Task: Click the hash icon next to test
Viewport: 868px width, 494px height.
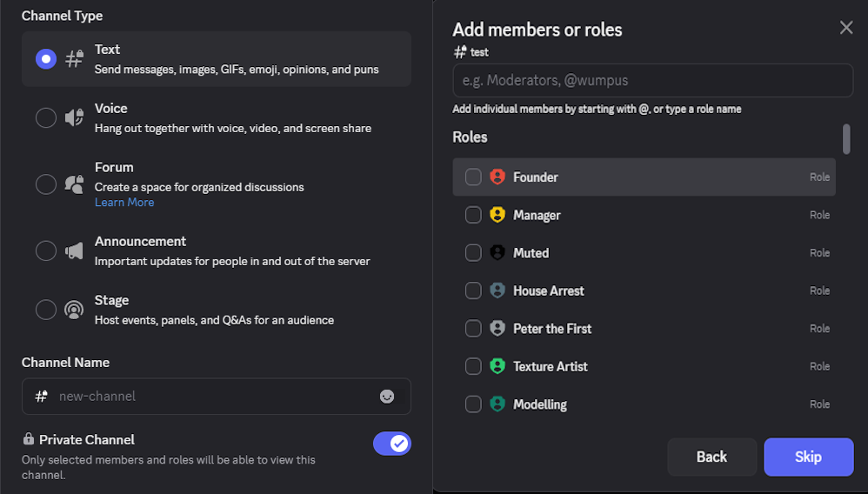Action: 460,52
